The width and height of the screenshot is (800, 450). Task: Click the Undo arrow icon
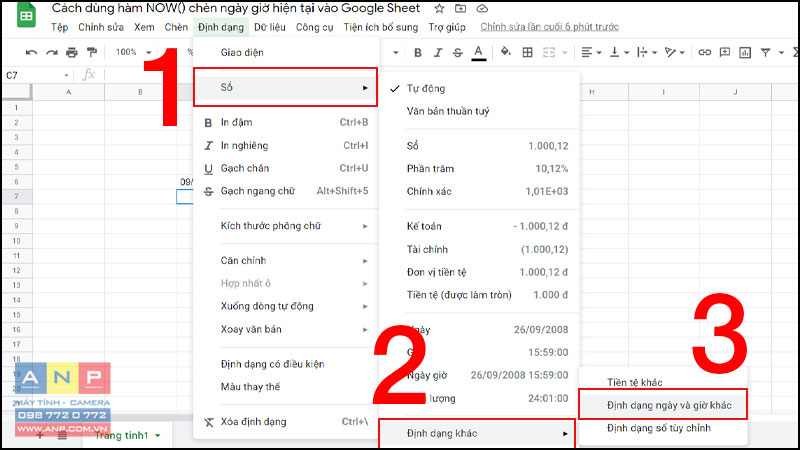[31, 52]
